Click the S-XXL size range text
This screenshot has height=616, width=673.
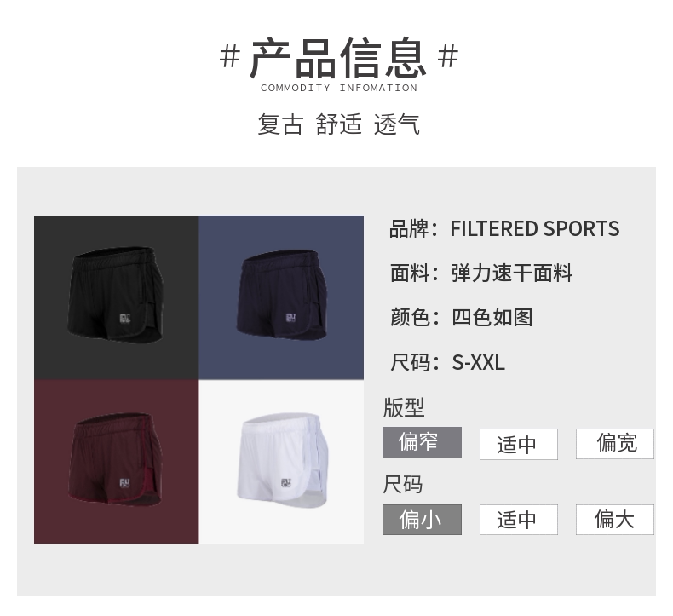click(x=478, y=362)
